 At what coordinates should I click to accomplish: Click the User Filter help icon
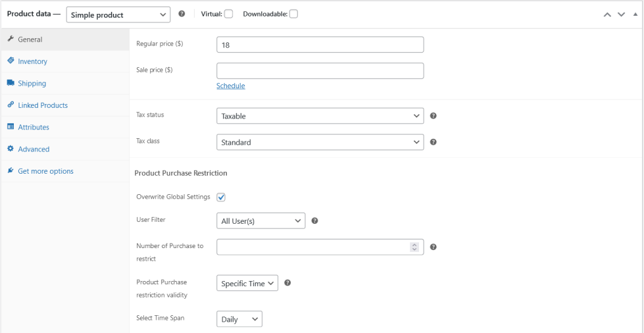coord(314,221)
